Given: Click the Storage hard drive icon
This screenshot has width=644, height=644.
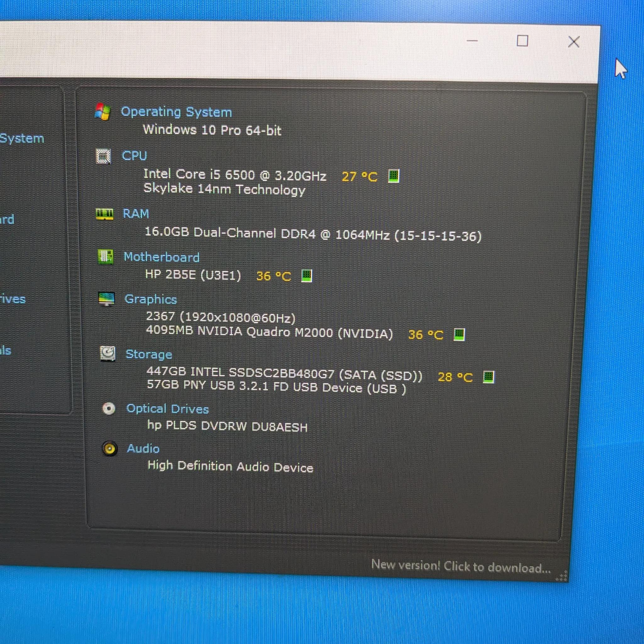Looking at the screenshot, I should (108, 353).
